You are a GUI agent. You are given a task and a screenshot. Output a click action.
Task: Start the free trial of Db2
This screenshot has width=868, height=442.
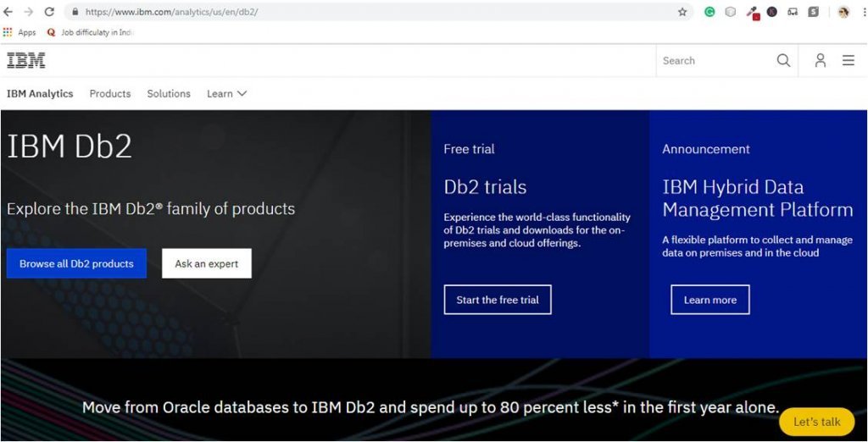(498, 300)
